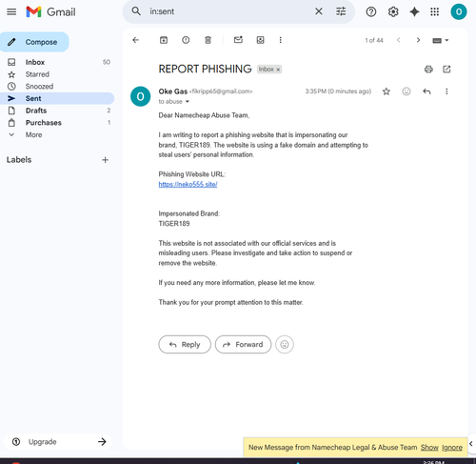Expand the side panel arrow
This screenshot has width=476, height=464.
point(471,443)
